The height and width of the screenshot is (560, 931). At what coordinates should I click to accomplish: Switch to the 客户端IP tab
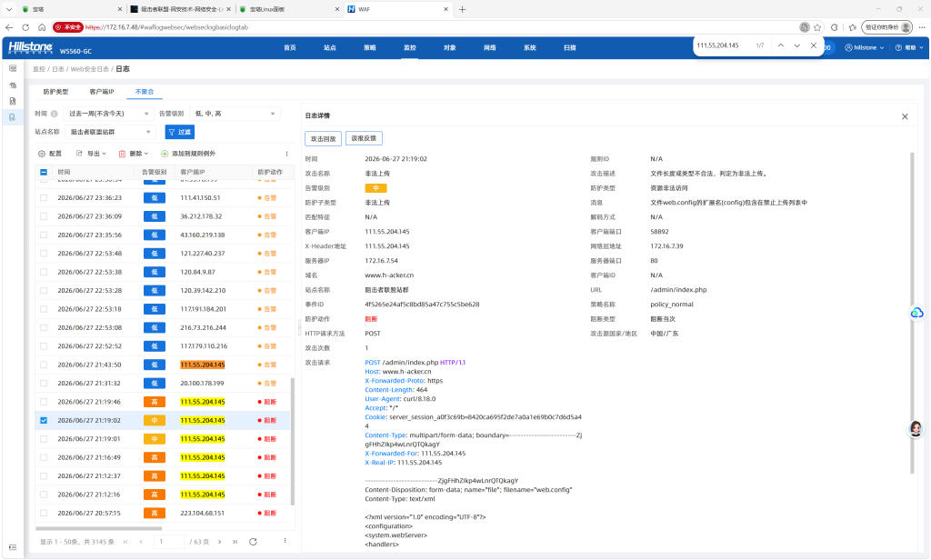[102, 92]
